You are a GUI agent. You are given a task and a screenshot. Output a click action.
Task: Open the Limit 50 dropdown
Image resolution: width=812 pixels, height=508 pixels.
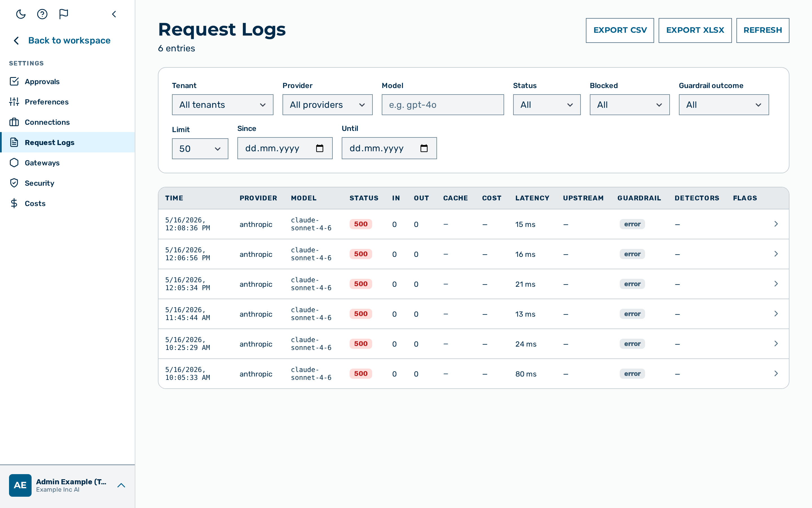(x=200, y=149)
